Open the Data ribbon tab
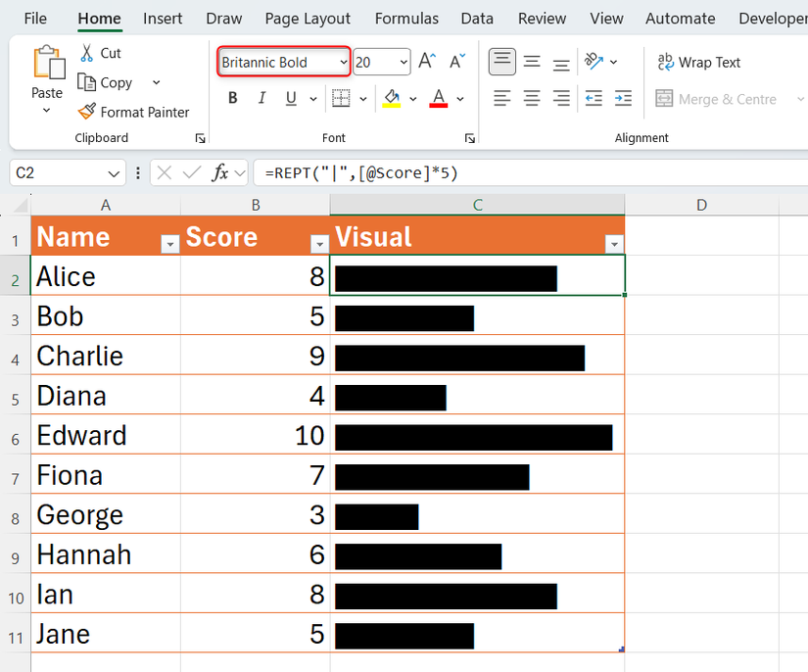This screenshot has height=672, width=808. [477, 18]
